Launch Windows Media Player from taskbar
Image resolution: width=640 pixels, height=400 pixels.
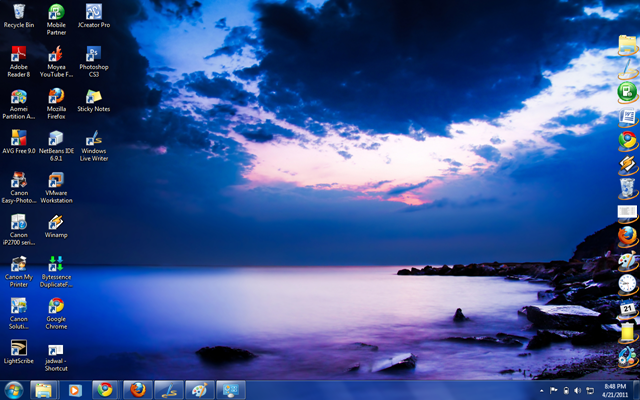pos(75,390)
